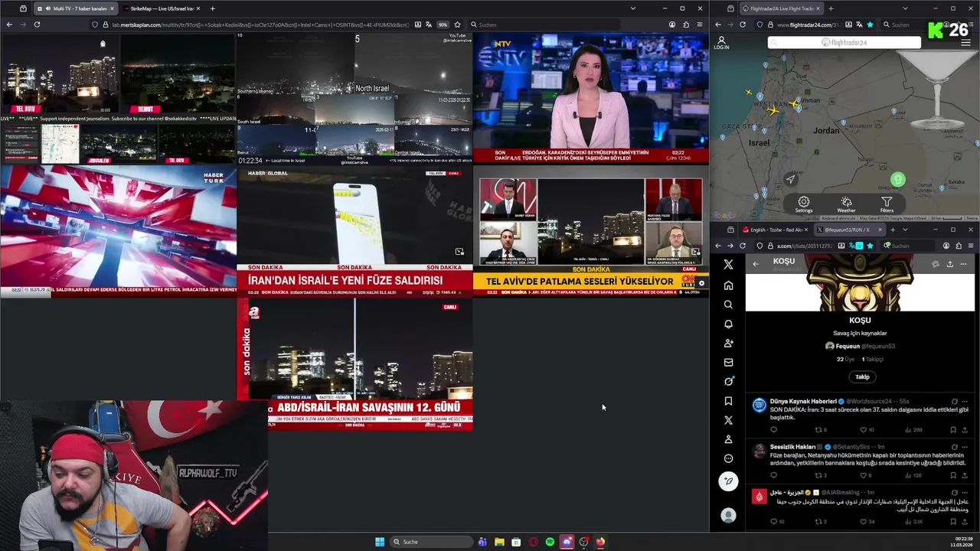This screenshot has width=980, height=551.
Task: Click Flightradar24 locate-me arrow button
Action: click(x=791, y=179)
